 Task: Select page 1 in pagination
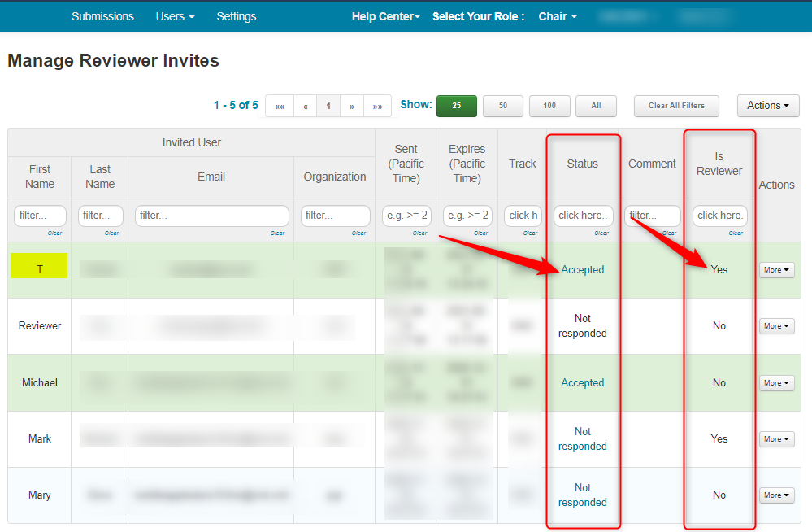[x=328, y=106]
